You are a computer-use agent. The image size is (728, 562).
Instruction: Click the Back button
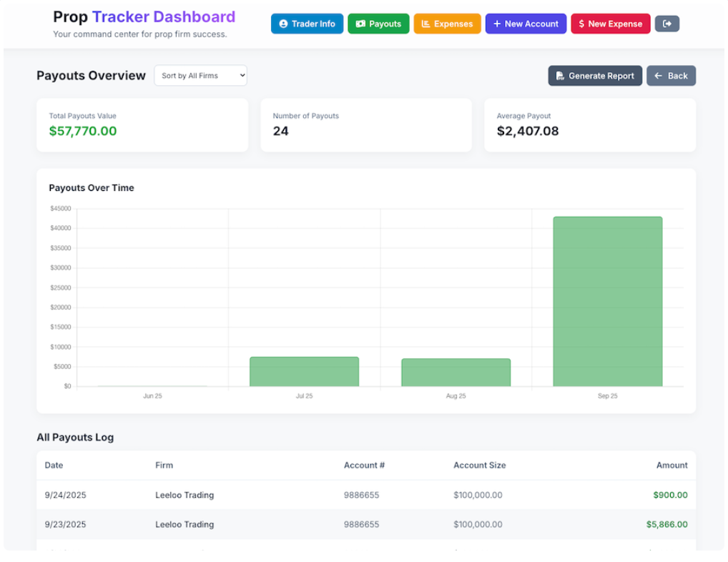(671, 76)
